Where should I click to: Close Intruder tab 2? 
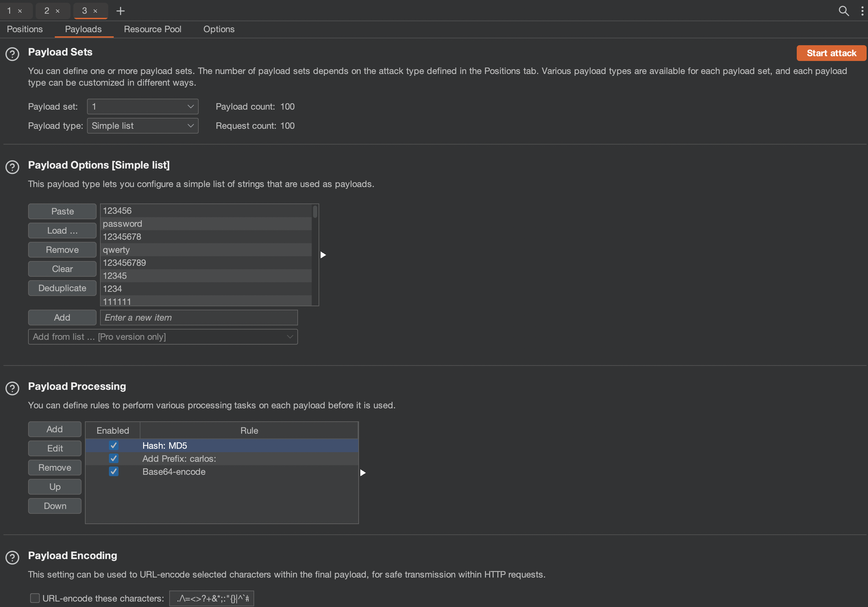click(x=58, y=11)
